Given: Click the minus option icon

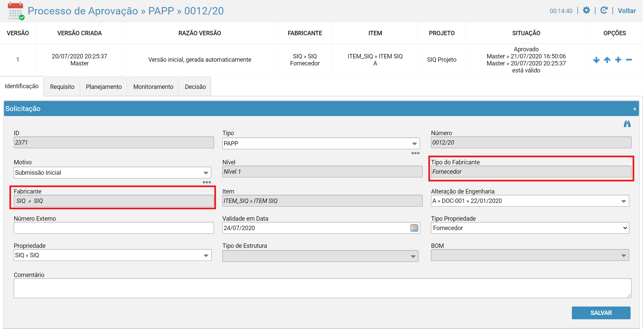Looking at the screenshot, I should tap(629, 60).
